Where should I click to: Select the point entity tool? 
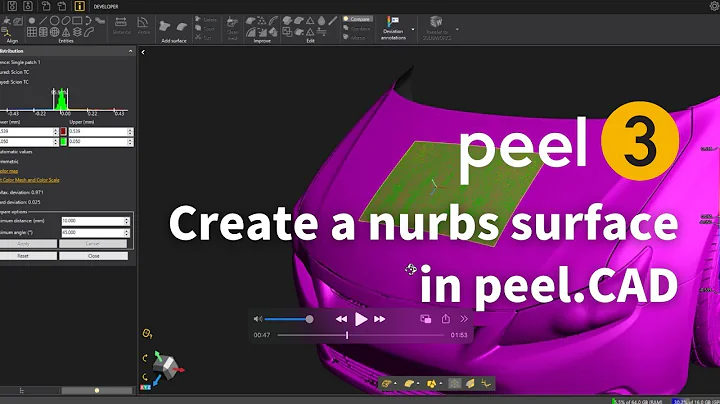click(x=32, y=21)
